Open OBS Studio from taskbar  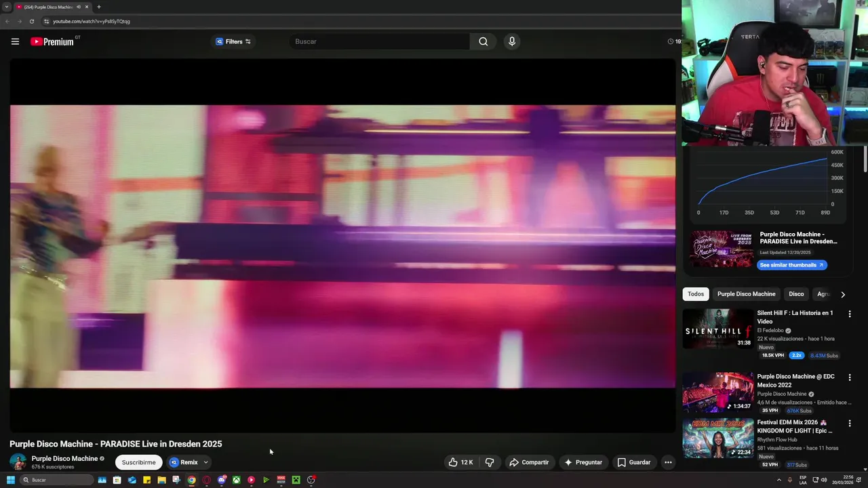pyautogui.click(x=311, y=480)
